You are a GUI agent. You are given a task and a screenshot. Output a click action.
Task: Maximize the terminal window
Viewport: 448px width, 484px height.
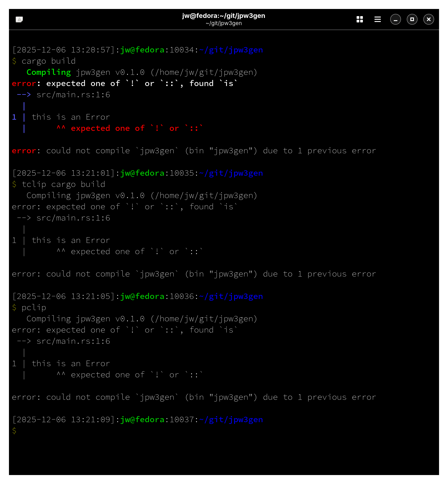coord(412,19)
